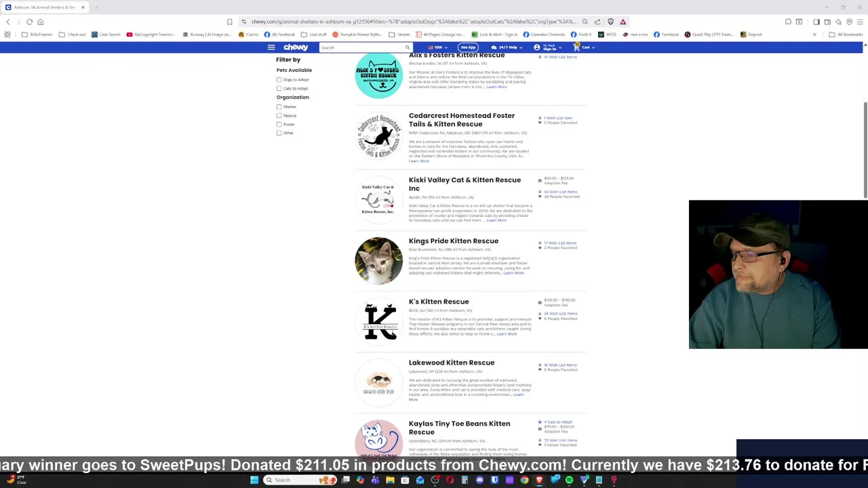Open the Hi Paul account dropdown
This screenshot has width=868, height=488.
(x=549, y=47)
